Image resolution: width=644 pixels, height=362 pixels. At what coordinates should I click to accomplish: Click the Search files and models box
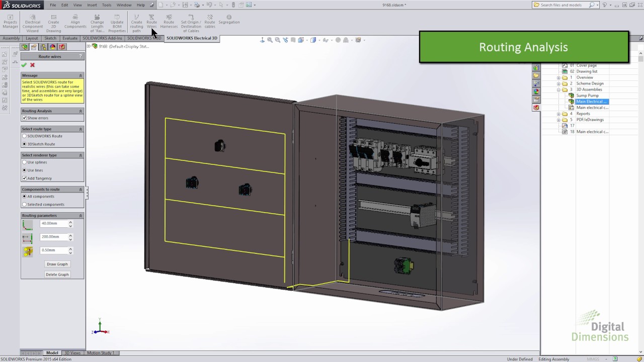click(x=563, y=5)
